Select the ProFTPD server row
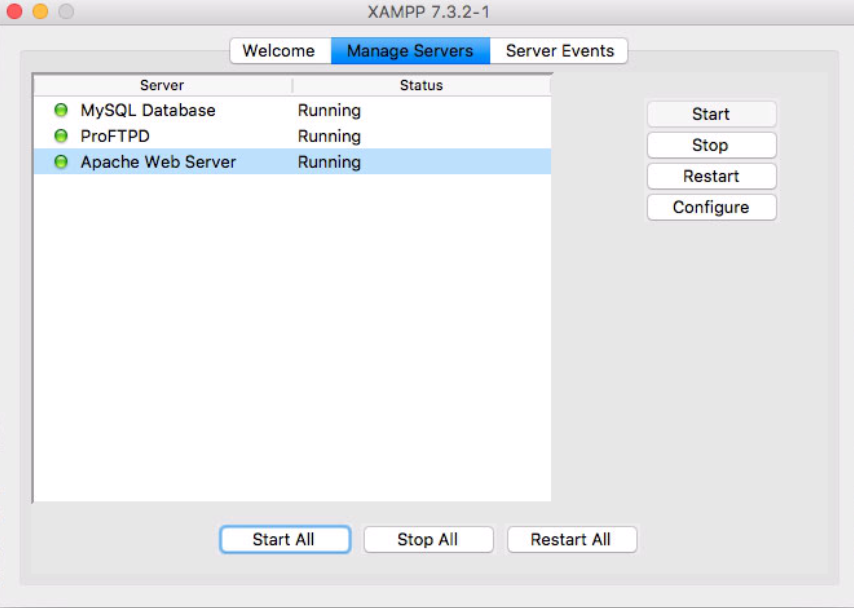Image resolution: width=854 pixels, height=608 pixels. [x=292, y=136]
